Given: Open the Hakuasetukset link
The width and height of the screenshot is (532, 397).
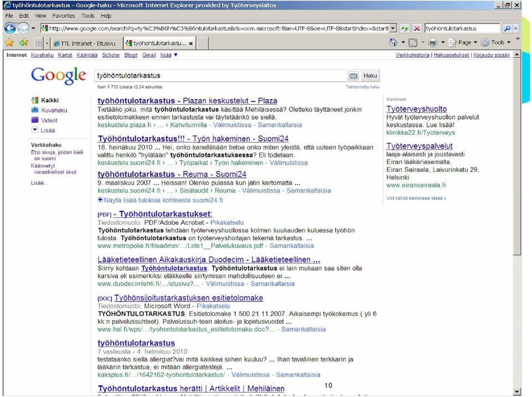Looking at the screenshot, I should coord(451,55).
